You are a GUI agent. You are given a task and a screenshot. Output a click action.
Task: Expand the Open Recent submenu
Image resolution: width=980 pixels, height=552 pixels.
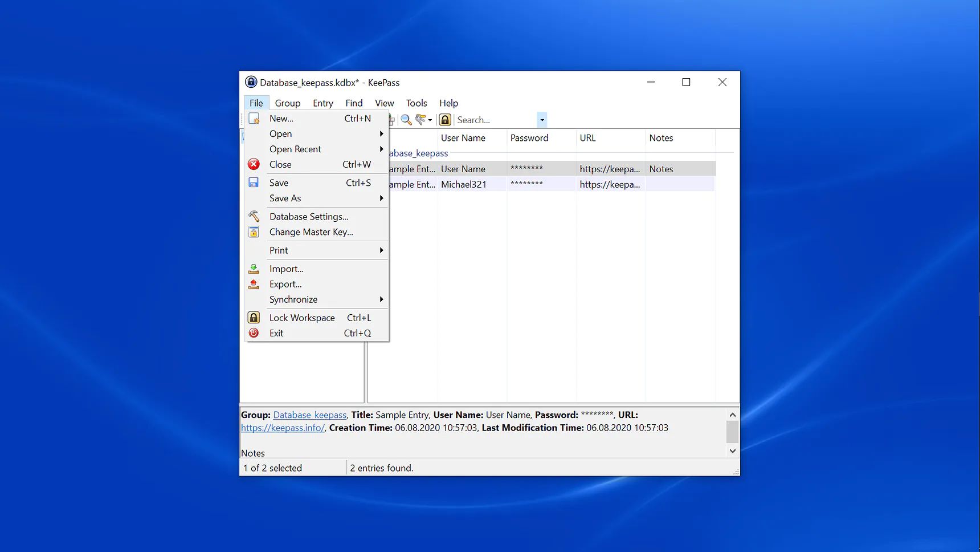pyautogui.click(x=381, y=149)
